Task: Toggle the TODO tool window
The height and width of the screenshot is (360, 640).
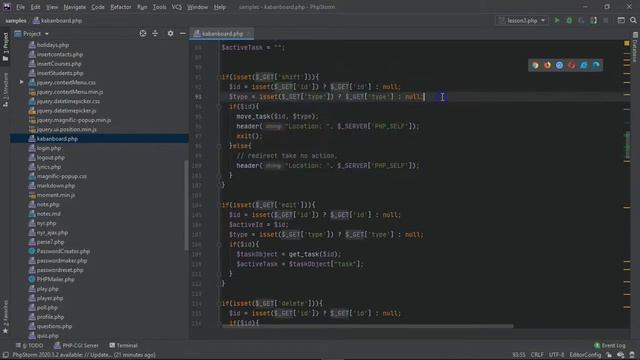Action: (x=29, y=345)
